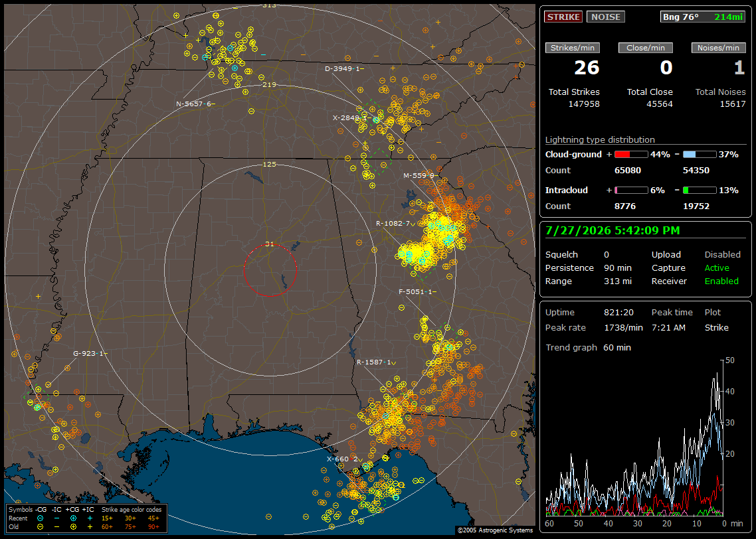Viewport: 756px width, 539px height.
Task: Select storm cell marker M-559-9
Action: click(x=418, y=175)
